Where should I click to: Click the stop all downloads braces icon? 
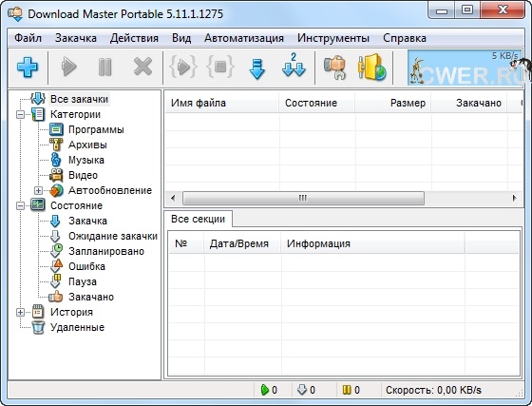coord(220,67)
